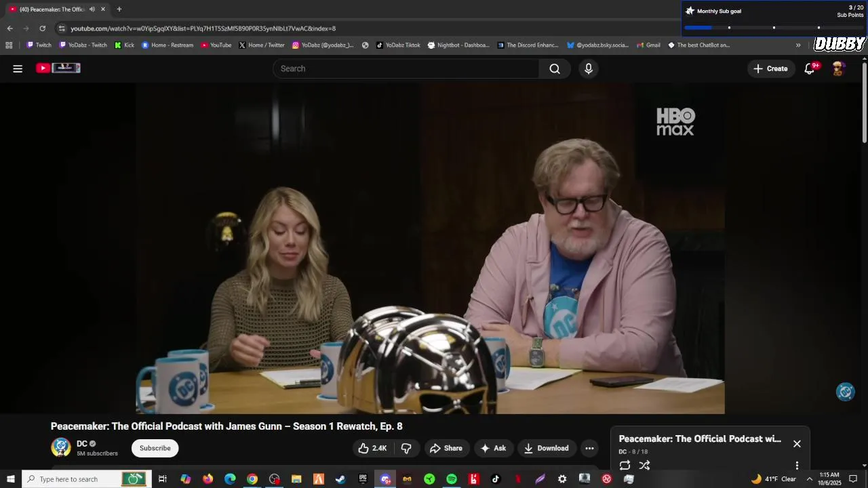The width and height of the screenshot is (868, 488).
Task: Open the Gmail bookmark
Action: click(x=648, y=45)
